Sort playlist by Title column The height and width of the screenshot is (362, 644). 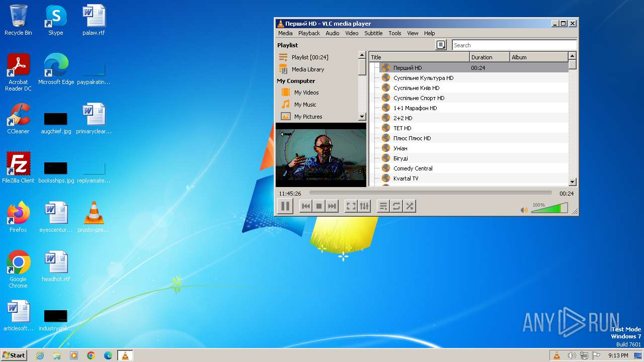coord(419,57)
